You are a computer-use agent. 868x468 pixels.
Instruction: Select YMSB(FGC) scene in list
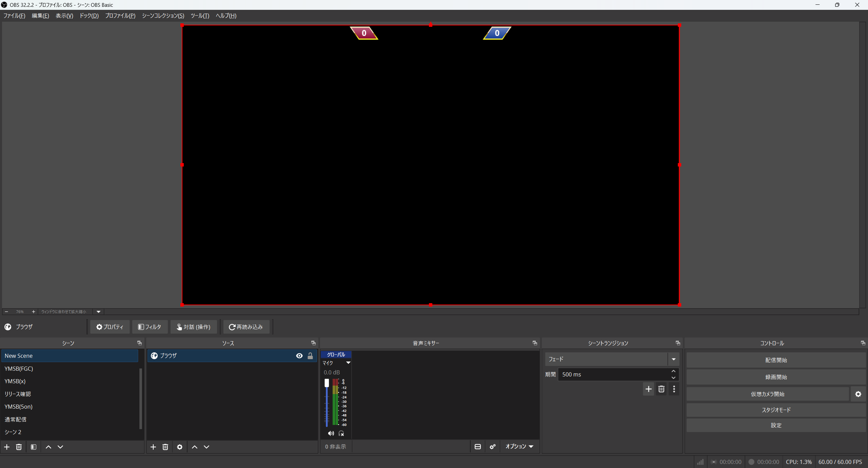[x=70, y=369]
